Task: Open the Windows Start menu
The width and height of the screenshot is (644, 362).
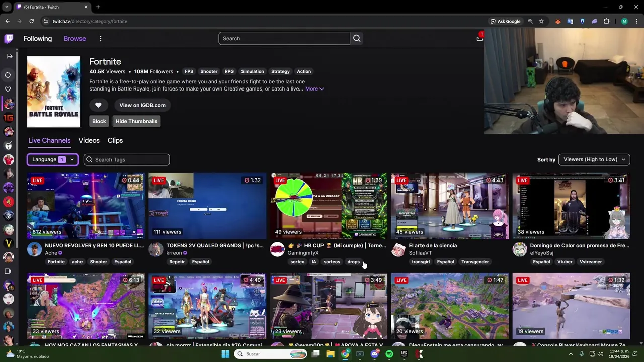Action: (225, 354)
